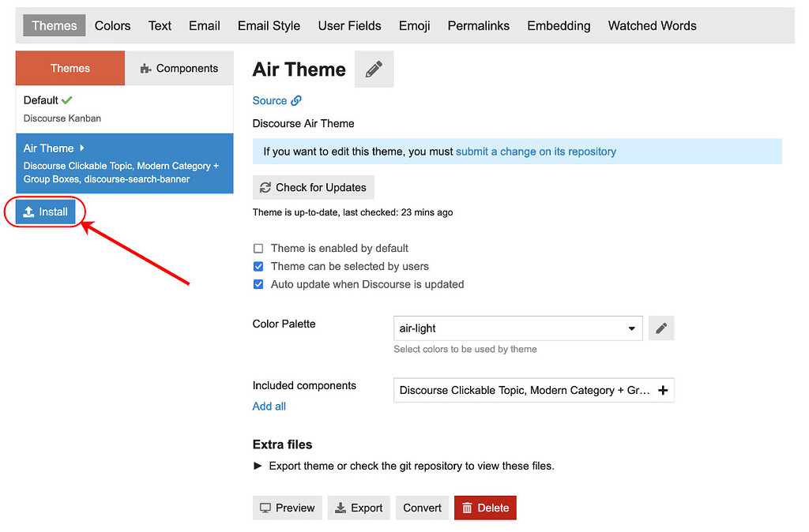Open the air-light color palette dropdown
This screenshot has height=532, width=809.
pos(517,328)
